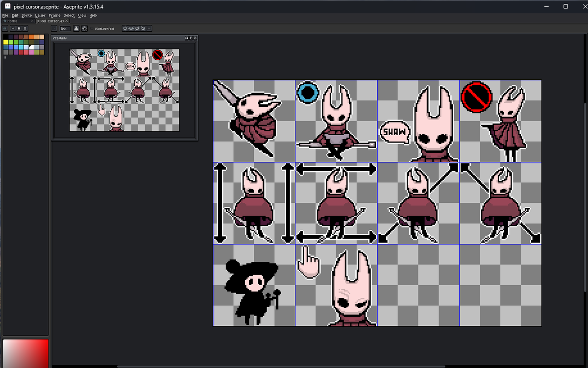
Task: Open the View menu
Action: 82,16
